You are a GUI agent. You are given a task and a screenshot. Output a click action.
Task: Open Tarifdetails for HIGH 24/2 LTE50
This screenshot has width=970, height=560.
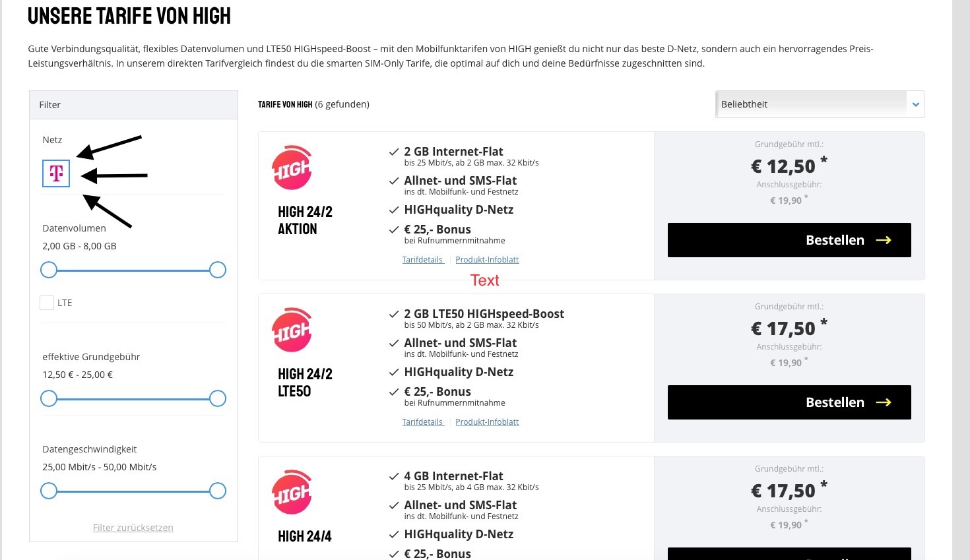[423, 422]
